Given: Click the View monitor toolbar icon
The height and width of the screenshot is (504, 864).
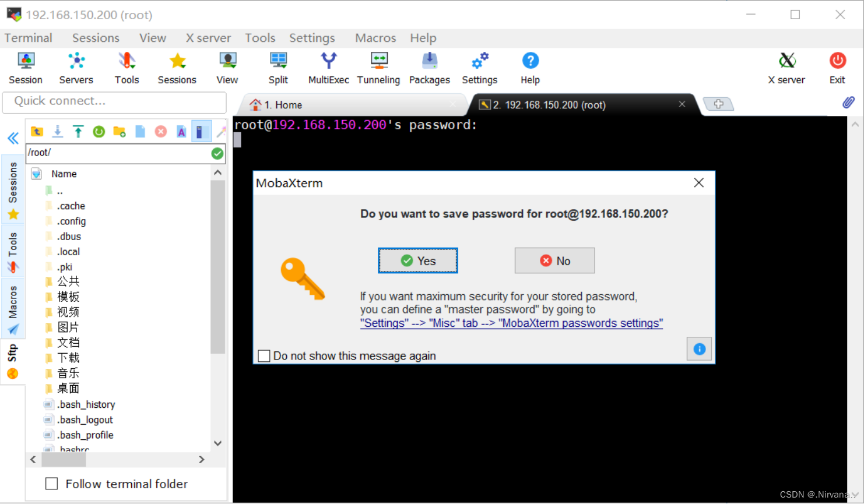Looking at the screenshot, I should (227, 68).
